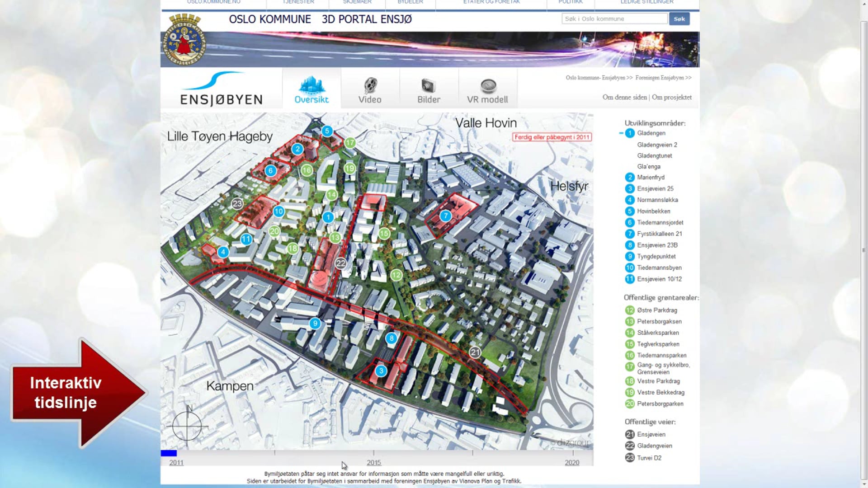
Task: Choose Vestre Bekkedrag in the legend
Action: [660, 392]
